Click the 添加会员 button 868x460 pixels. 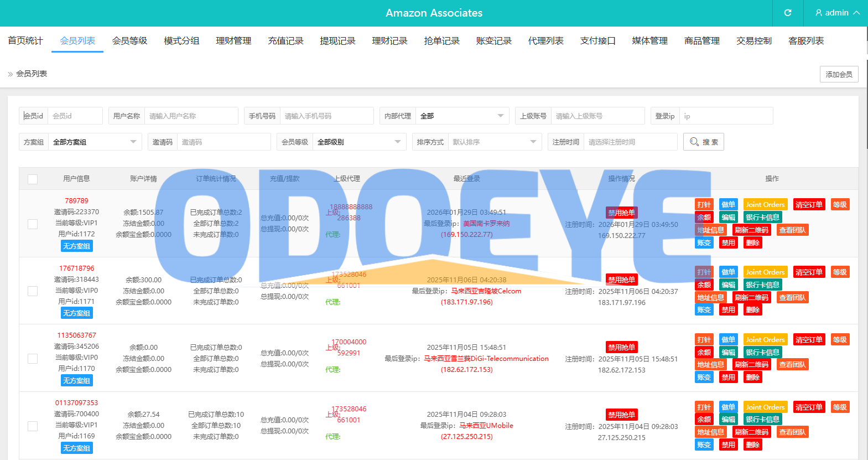(839, 74)
